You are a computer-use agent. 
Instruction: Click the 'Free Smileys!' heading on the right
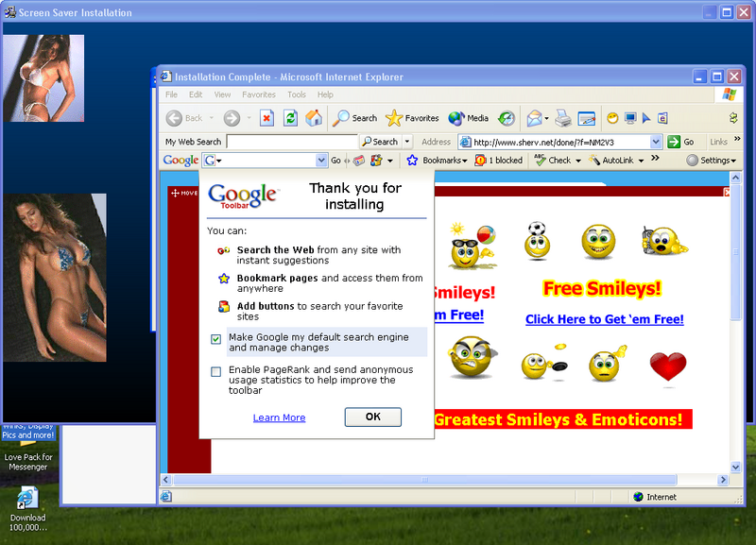[602, 288]
